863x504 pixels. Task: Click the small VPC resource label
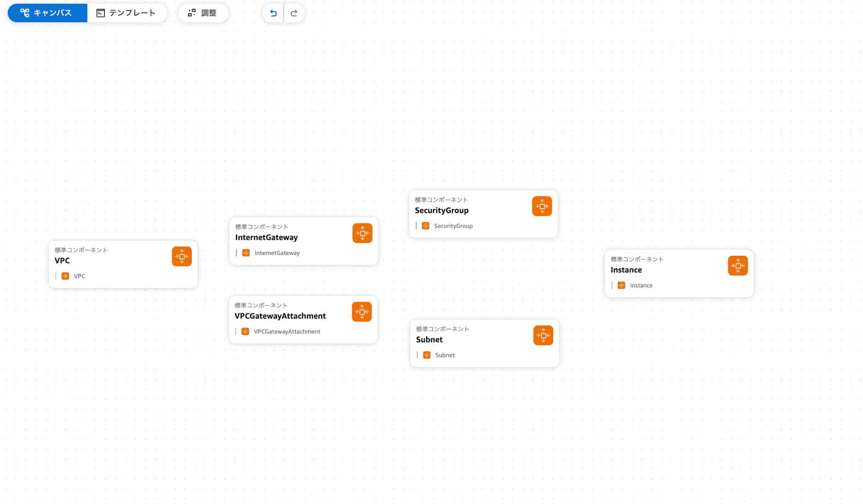click(x=79, y=276)
